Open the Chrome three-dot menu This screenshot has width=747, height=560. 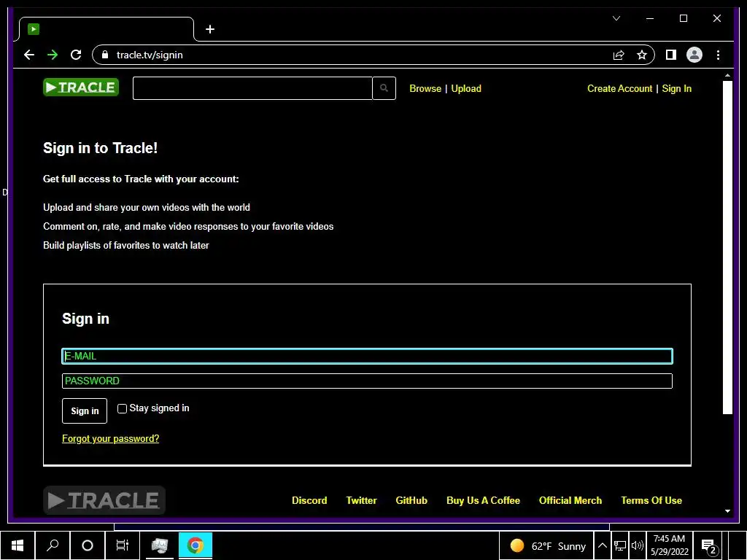pyautogui.click(x=718, y=55)
